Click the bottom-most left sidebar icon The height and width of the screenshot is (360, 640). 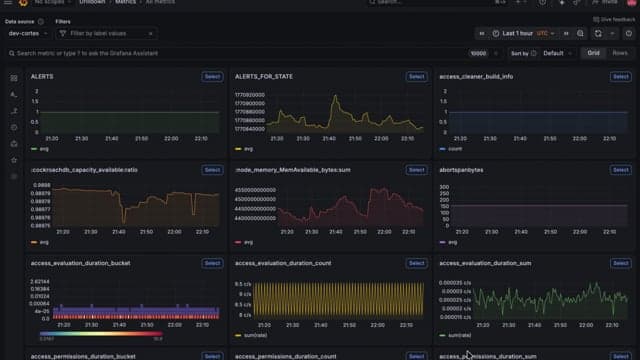point(14,176)
